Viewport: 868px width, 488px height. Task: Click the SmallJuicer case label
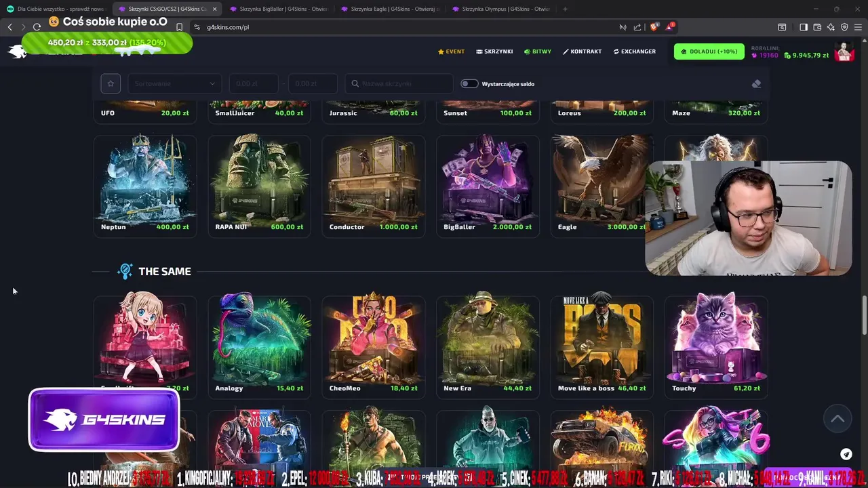point(235,113)
